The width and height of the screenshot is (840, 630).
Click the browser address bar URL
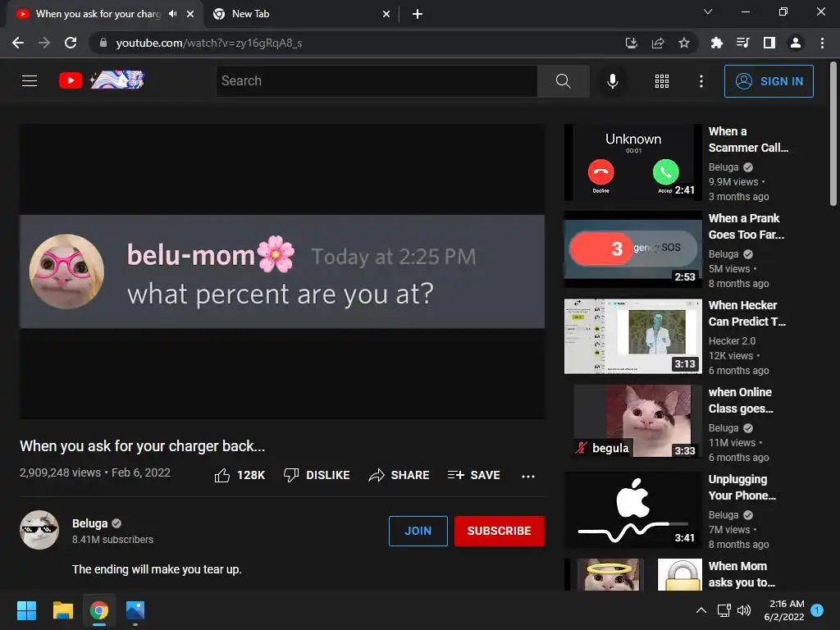click(209, 43)
